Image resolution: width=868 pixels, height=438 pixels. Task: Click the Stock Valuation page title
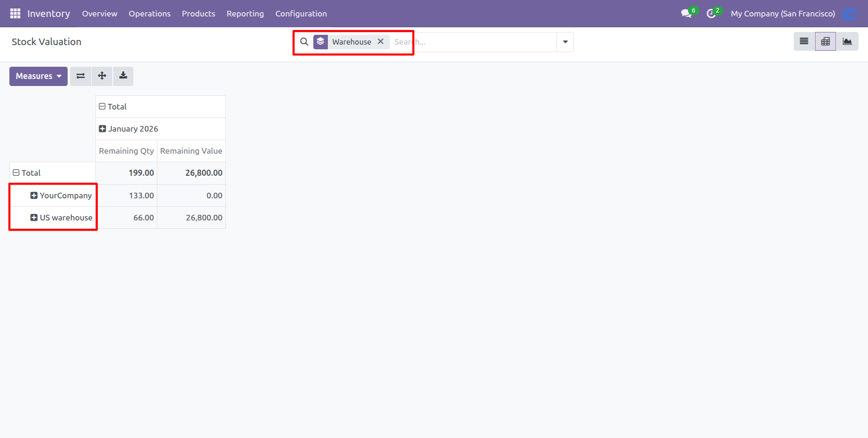click(46, 42)
